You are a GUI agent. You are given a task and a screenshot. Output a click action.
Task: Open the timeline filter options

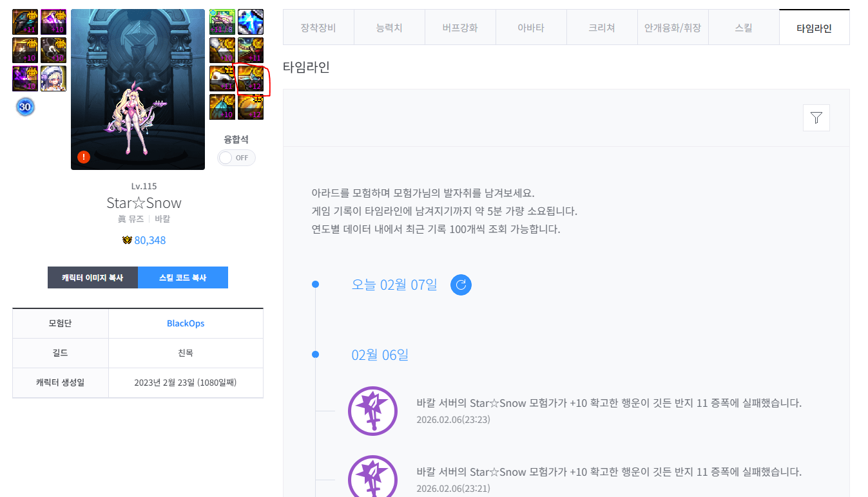point(816,118)
